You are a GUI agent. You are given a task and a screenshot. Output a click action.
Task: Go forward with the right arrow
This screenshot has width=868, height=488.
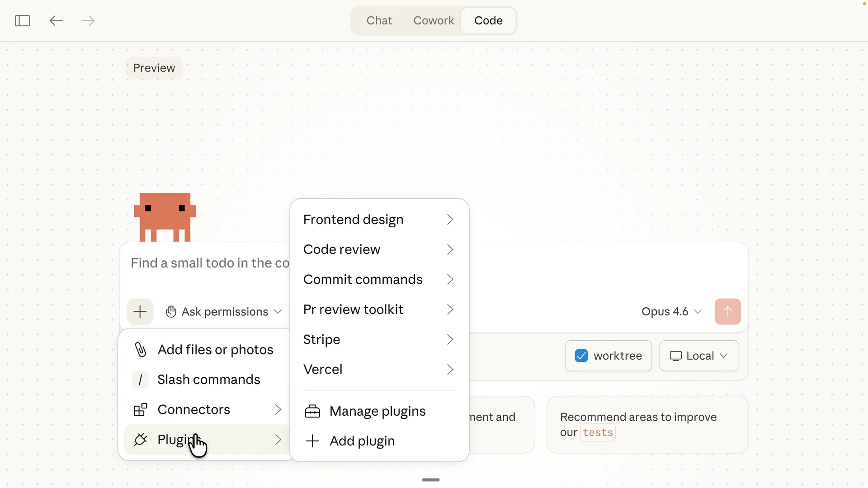click(x=88, y=21)
